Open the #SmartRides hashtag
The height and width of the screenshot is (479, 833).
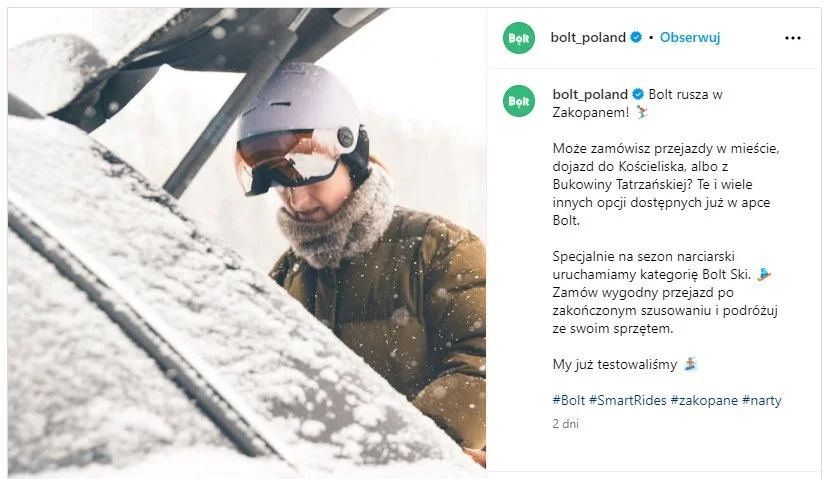pyautogui.click(x=627, y=400)
